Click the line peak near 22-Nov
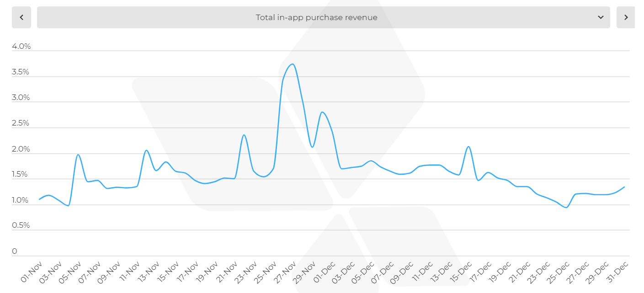The width and height of the screenshot is (644, 293). [244, 135]
